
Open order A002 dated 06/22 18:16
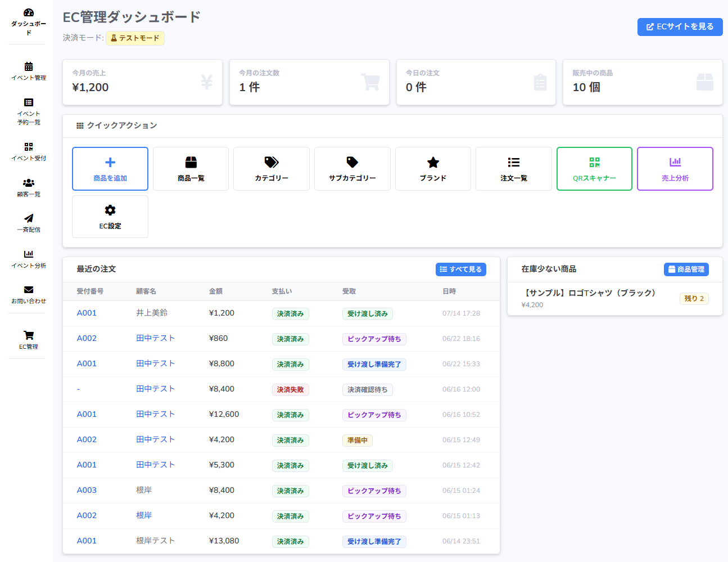(87, 338)
